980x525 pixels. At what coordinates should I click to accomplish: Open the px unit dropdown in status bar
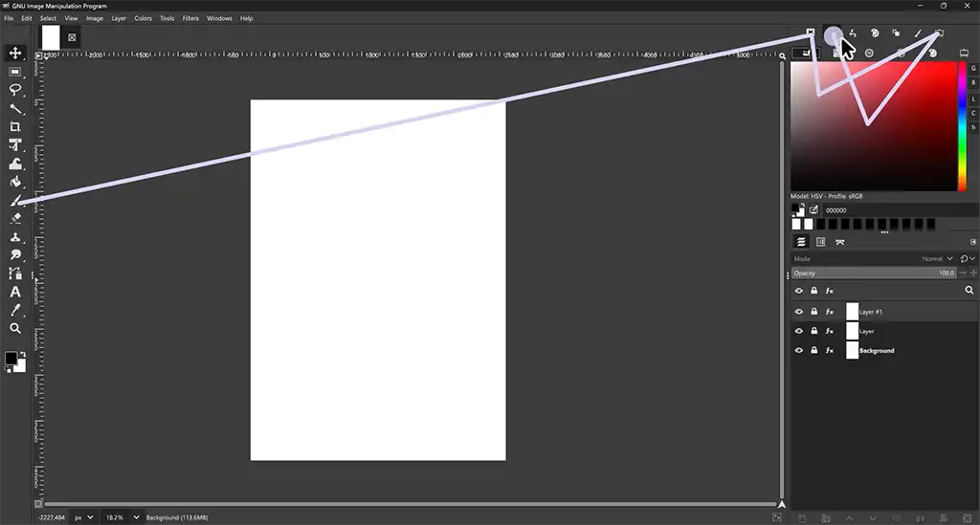point(83,517)
